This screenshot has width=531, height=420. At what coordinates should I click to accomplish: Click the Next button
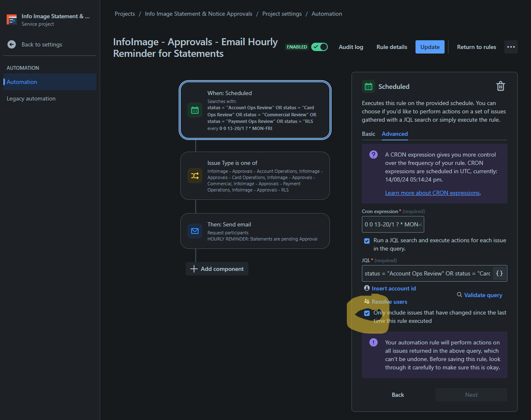[x=471, y=394]
